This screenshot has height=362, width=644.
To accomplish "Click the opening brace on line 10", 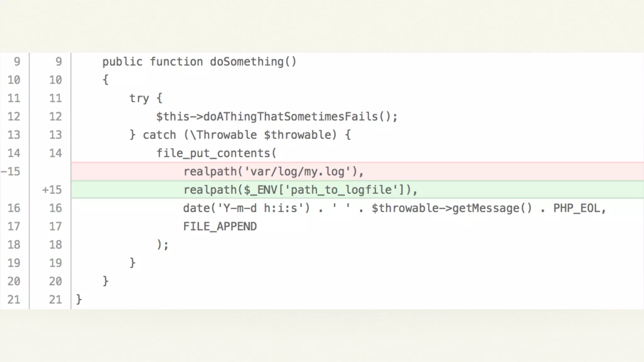I will click(106, 80).
